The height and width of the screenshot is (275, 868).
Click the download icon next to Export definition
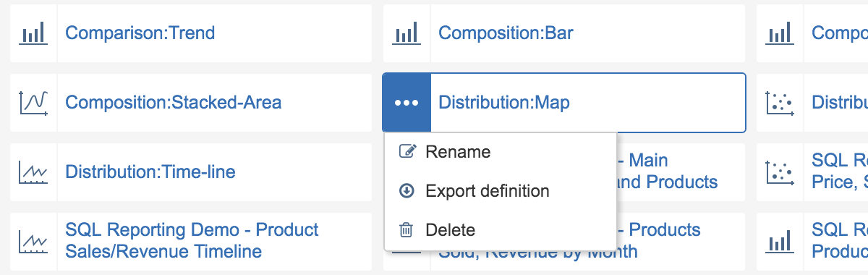pos(407,191)
